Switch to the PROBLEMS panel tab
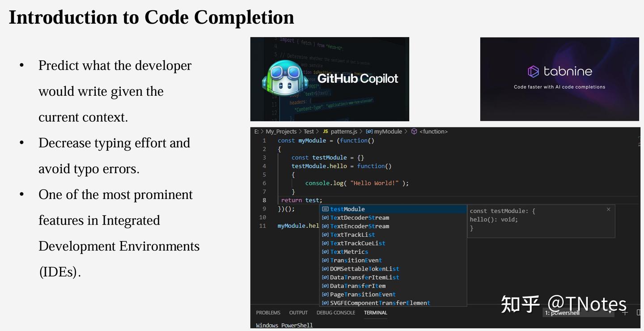The height and width of the screenshot is (331, 644). click(268, 313)
